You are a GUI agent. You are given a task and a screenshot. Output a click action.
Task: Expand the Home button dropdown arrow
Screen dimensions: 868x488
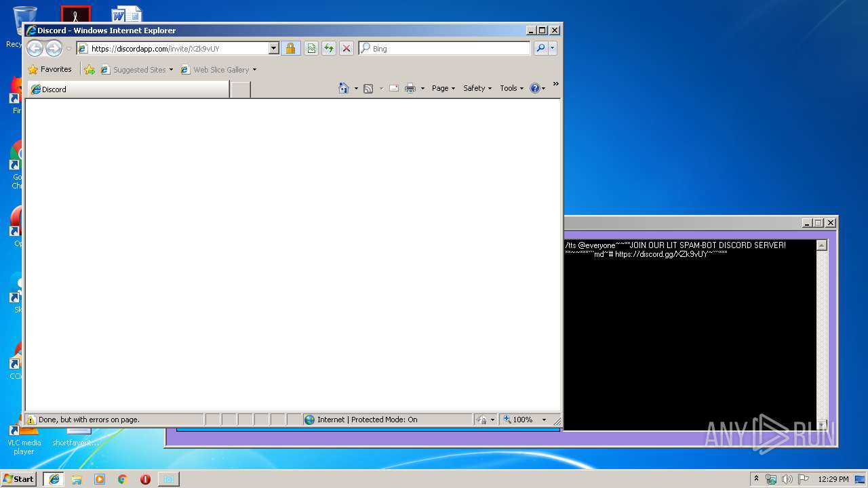(356, 88)
